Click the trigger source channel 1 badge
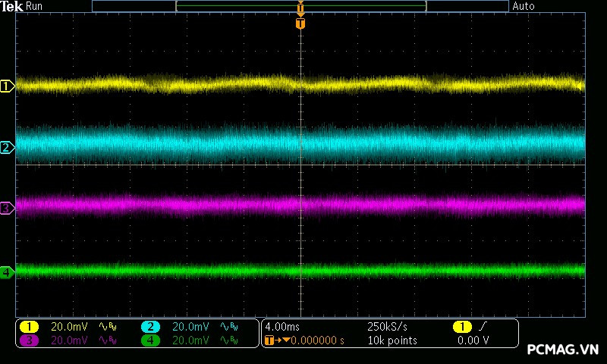The width and height of the screenshot is (607, 364). pyautogui.click(x=461, y=327)
